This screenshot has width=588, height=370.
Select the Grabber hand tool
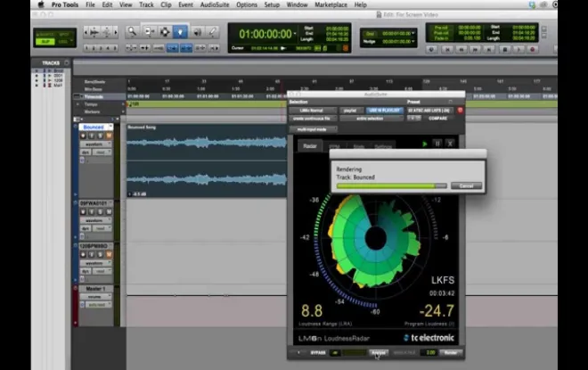pos(180,32)
